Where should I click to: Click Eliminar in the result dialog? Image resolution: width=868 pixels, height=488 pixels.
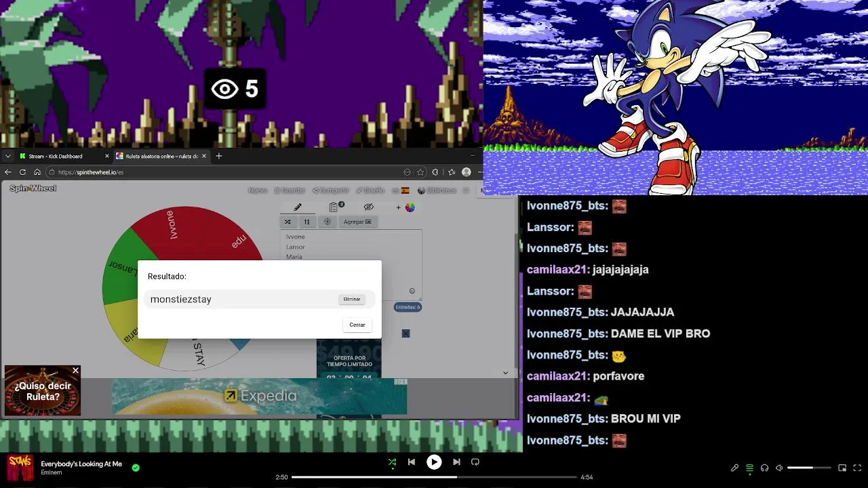352,299
